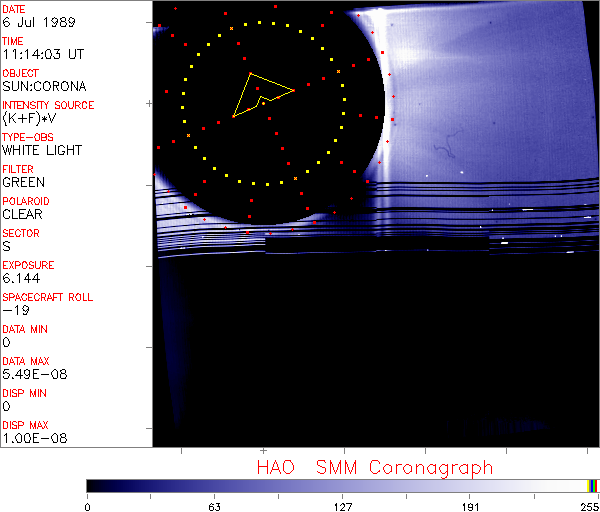The image size is (600, 512).
Task: Select the GREEN filter value
Action: (23, 182)
